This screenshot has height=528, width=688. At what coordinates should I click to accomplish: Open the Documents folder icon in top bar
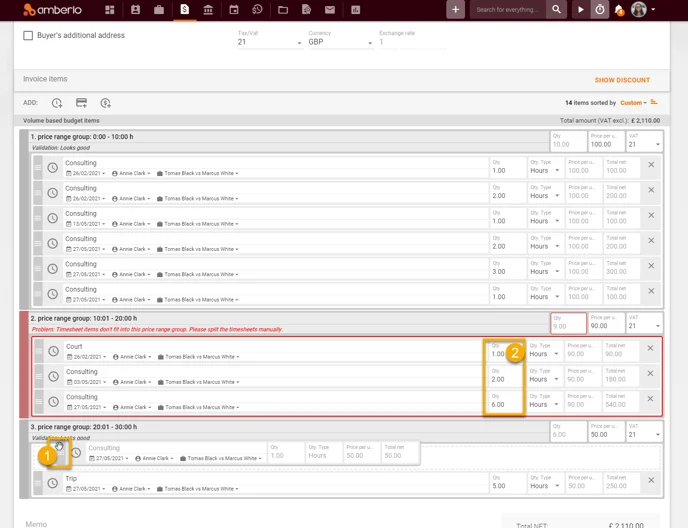[x=283, y=10]
